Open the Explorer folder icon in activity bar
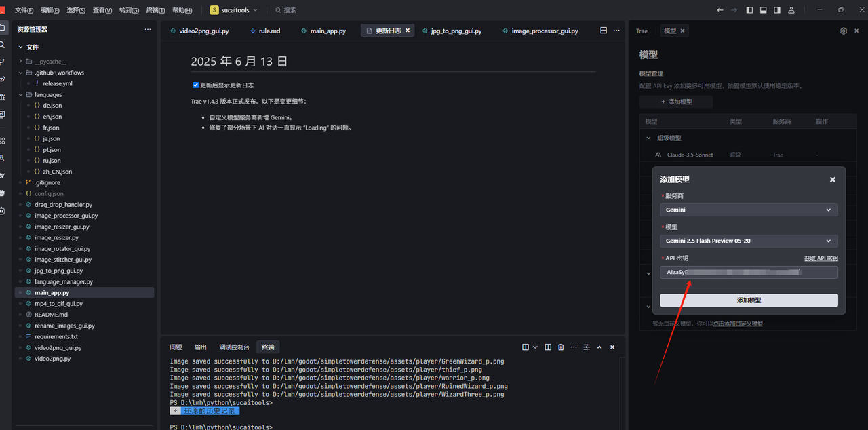 click(3, 28)
